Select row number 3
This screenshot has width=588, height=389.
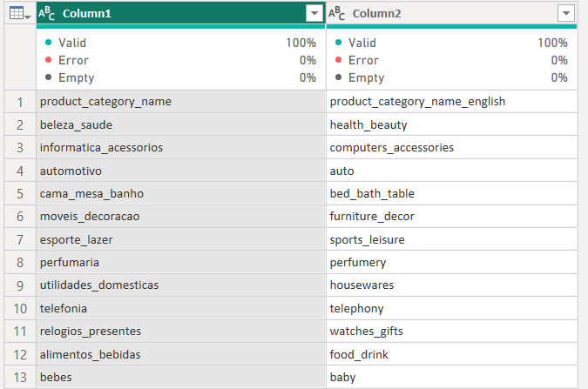click(20, 148)
